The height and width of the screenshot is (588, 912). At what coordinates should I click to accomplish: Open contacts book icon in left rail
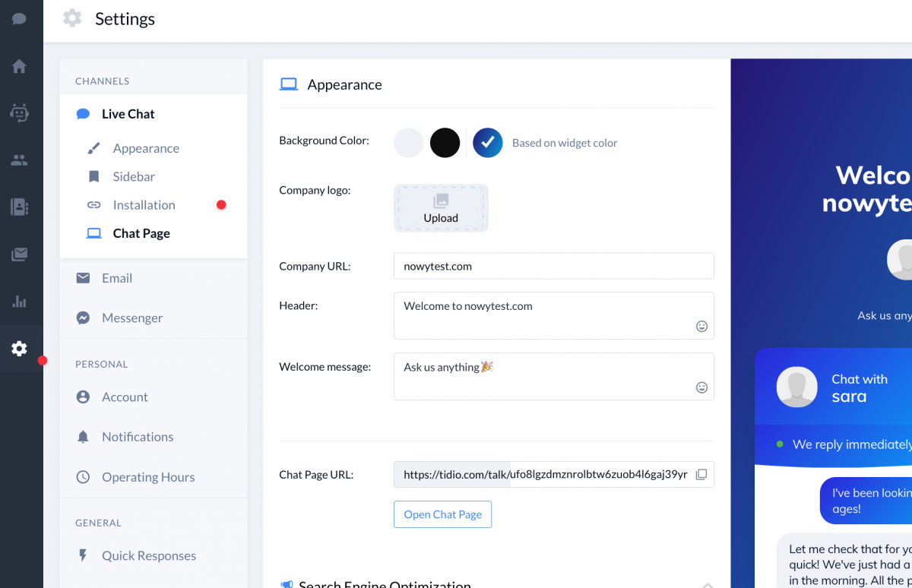click(x=19, y=207)
